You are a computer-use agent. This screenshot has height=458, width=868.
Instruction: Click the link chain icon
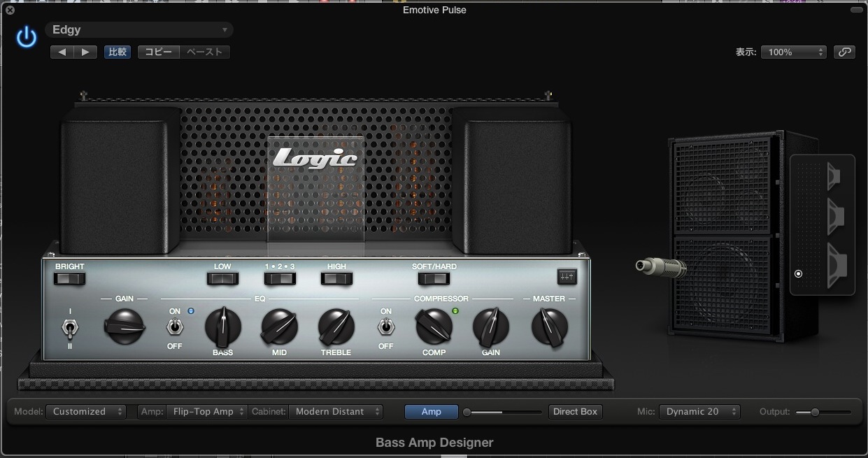click(844, 52)
